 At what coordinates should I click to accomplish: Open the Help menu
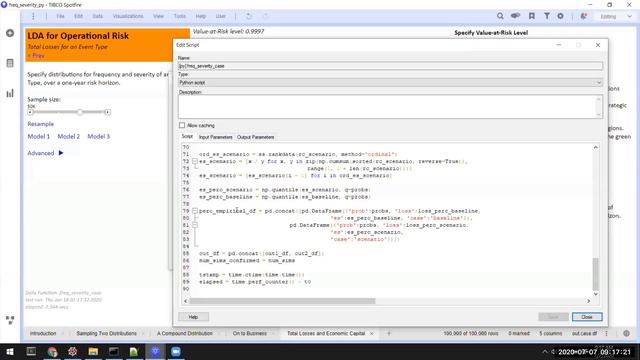click(x=200, y=16)
